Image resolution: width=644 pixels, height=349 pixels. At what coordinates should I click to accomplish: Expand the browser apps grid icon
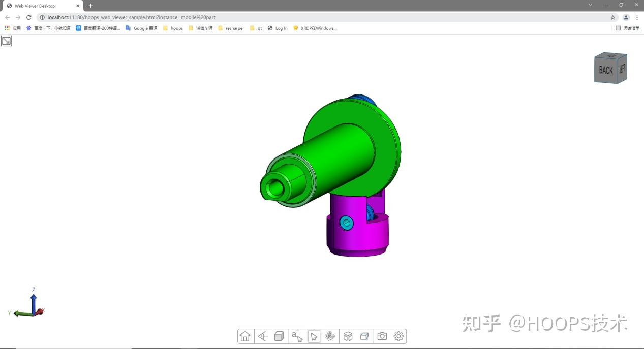tap(6, 28)
